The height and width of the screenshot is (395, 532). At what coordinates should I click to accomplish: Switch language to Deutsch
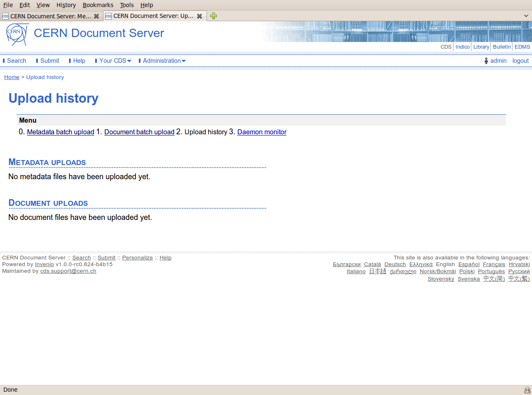point(395,264)
